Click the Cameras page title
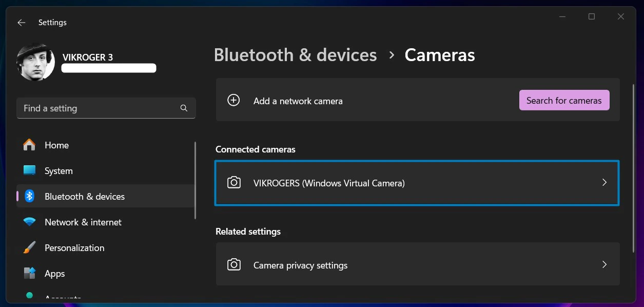644x307 pixels. pos(440,55)
